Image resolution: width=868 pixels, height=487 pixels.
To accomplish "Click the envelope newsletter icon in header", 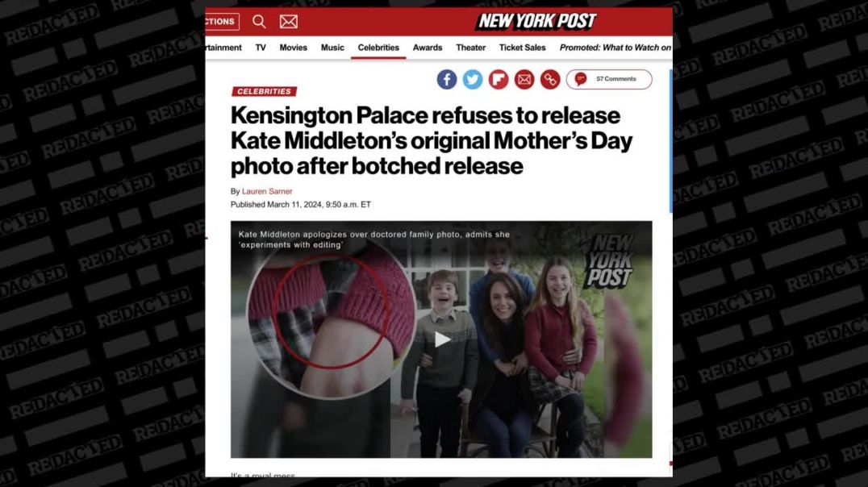I will [289, 22].
